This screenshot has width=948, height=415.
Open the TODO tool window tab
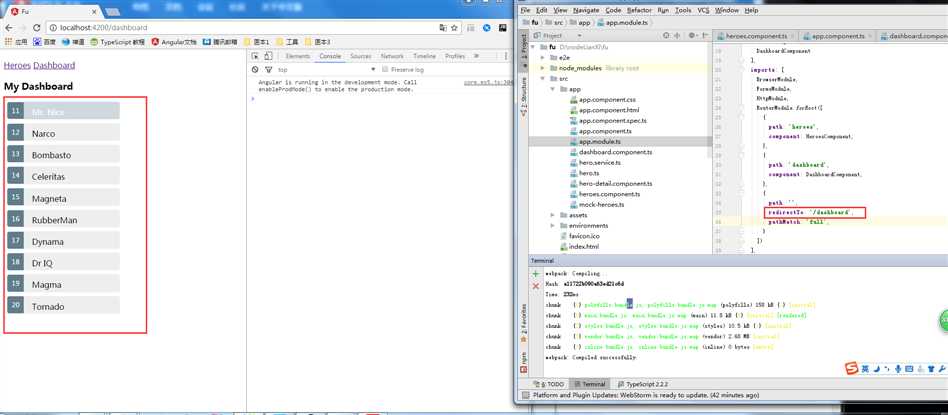click(550, 384)
